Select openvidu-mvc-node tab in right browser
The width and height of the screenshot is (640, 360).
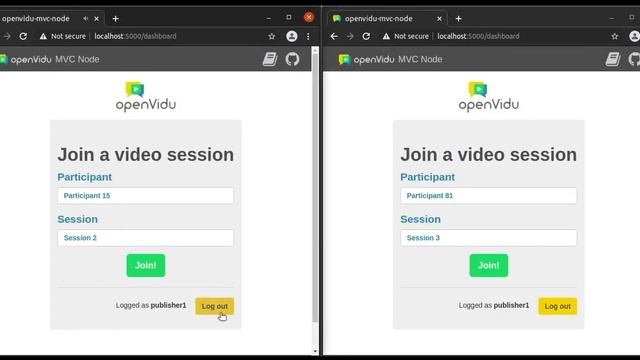tap(388, 19)
